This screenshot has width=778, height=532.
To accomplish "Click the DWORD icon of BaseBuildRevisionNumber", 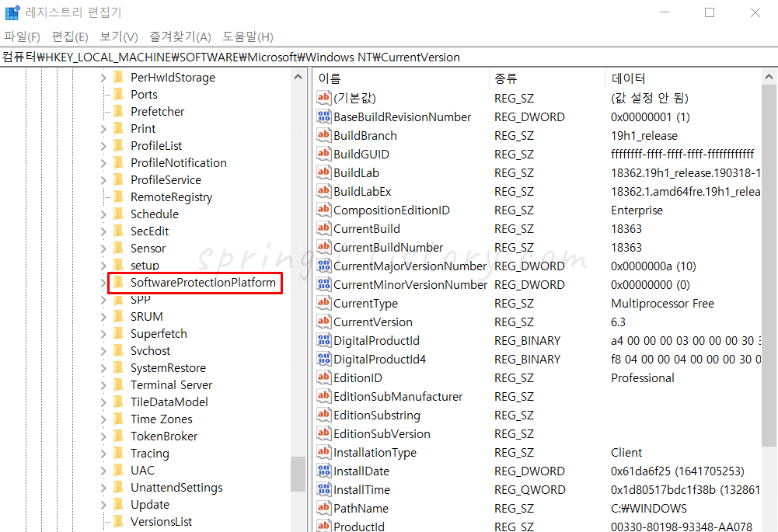I will (323, 116).
